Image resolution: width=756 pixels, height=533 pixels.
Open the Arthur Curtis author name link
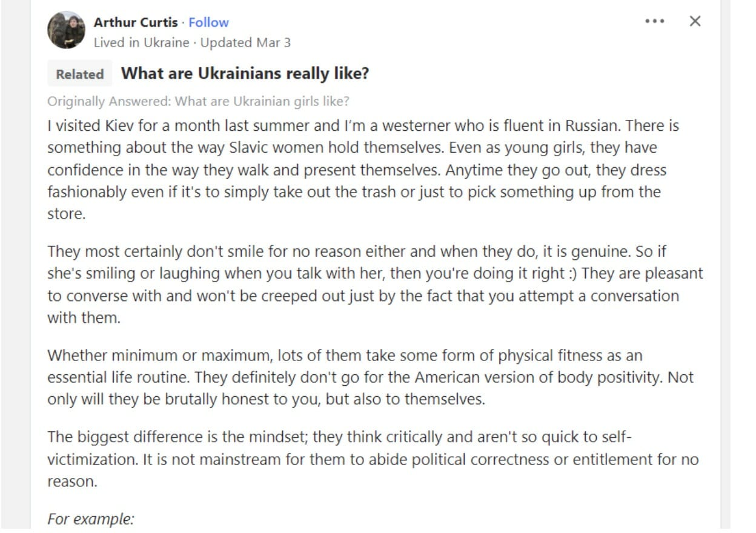136,22
